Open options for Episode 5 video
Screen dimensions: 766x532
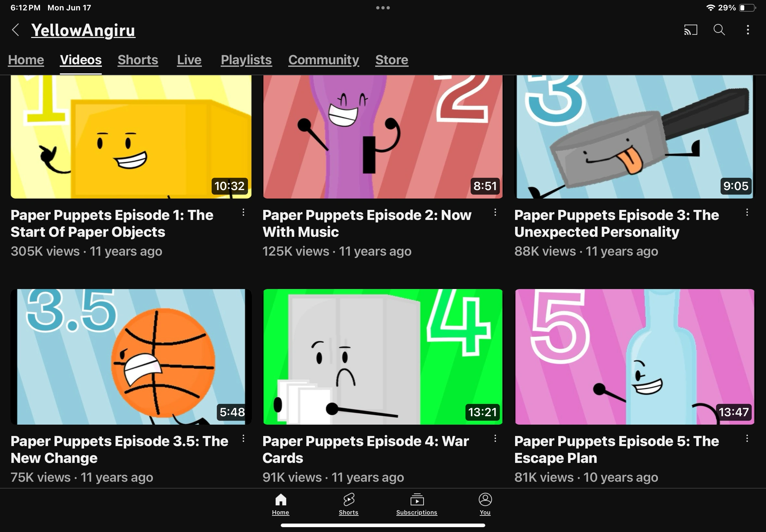[x=747, y=439]
